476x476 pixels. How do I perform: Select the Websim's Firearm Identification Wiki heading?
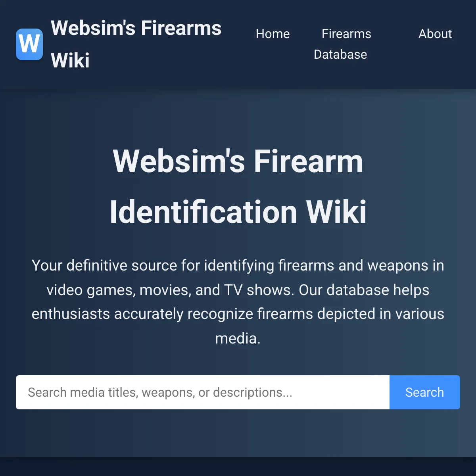point(238,186)
